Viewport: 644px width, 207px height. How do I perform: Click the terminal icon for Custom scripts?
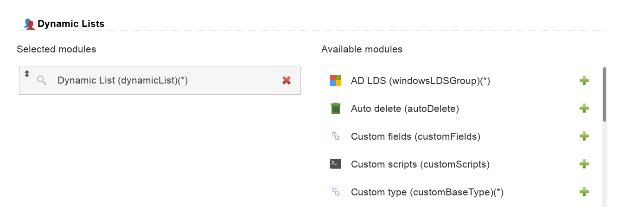[335, 164]
